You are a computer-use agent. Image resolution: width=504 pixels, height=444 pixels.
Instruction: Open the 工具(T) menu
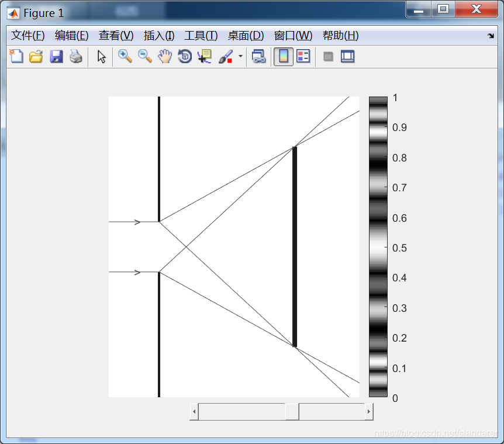[201, 35]
